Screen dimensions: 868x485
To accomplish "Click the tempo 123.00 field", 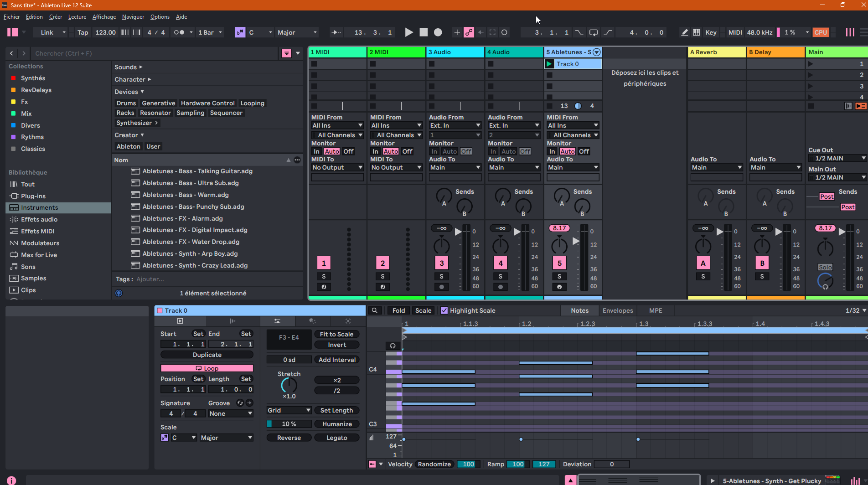I will click(105, 32).
